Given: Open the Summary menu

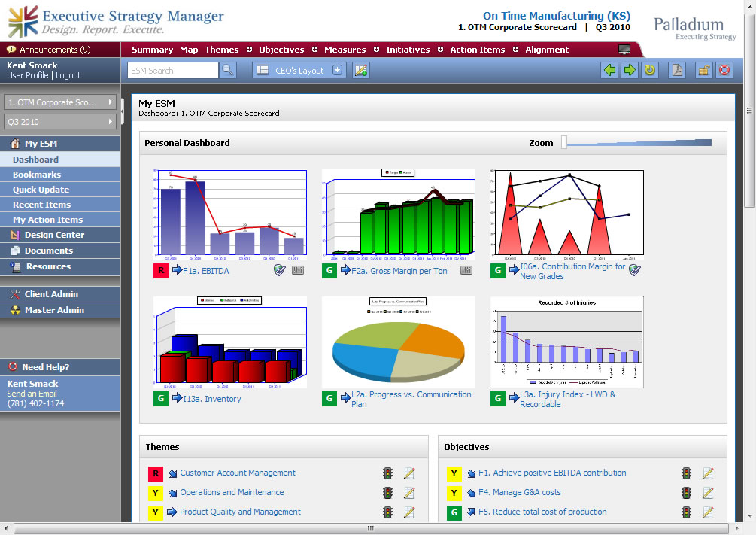Looking at the screenshot, I should tap(153, 50).
